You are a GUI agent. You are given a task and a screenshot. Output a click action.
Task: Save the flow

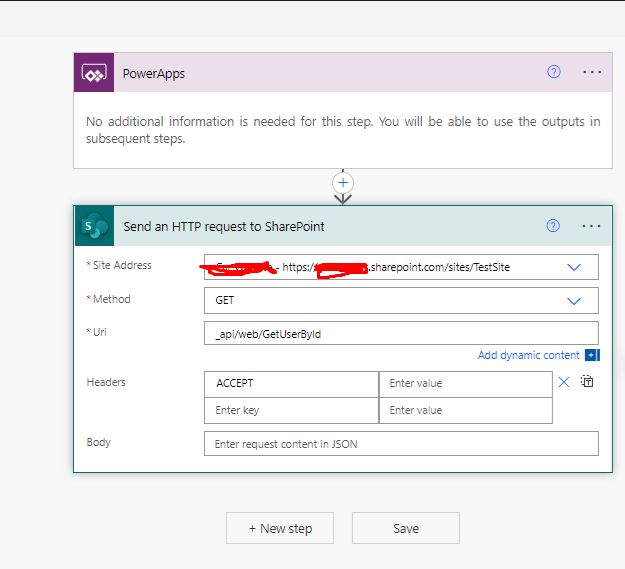coord(406,528)
